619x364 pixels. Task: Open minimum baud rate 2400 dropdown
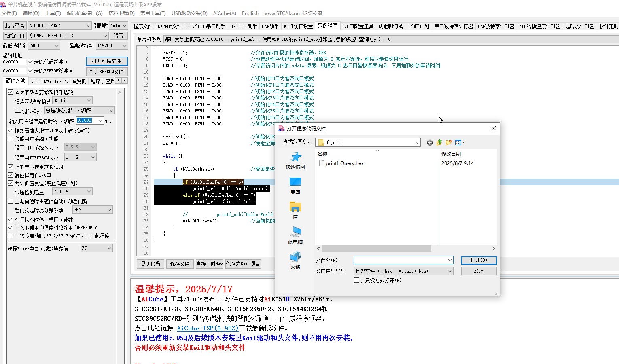coord(44,46)
